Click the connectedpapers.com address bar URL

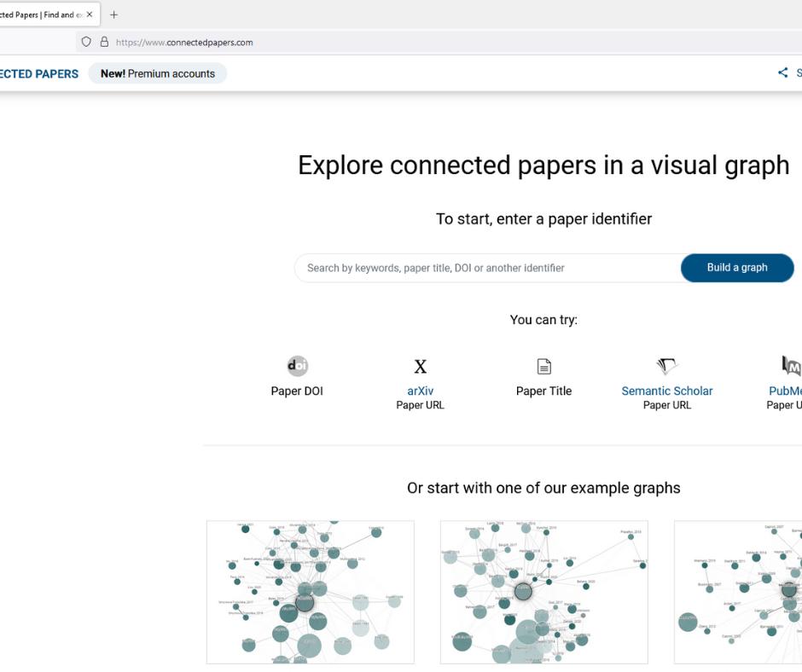point(184,43)
